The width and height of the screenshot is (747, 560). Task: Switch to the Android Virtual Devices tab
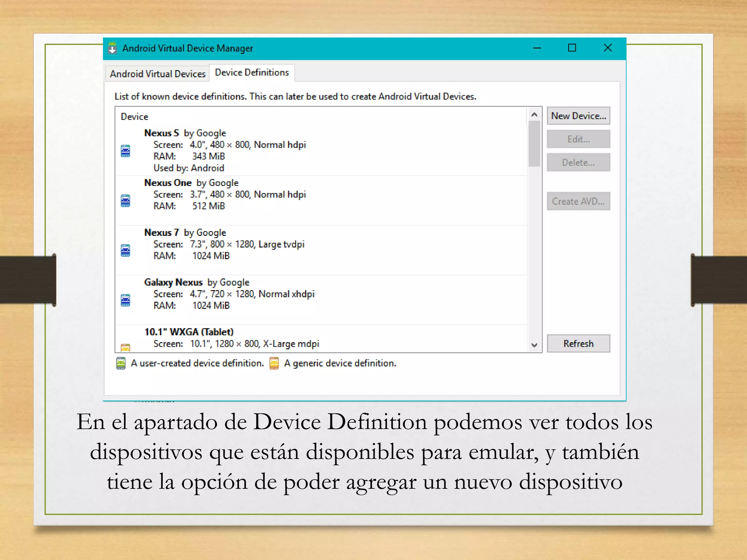158,74
